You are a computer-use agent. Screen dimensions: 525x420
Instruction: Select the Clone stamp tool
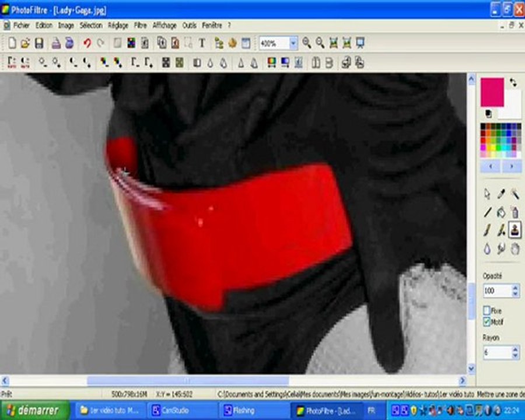pos(514,230)
